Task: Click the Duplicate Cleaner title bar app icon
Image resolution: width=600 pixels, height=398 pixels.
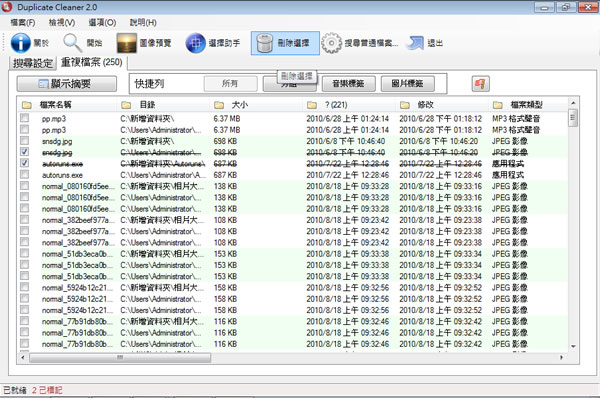Action: [7, 7]
